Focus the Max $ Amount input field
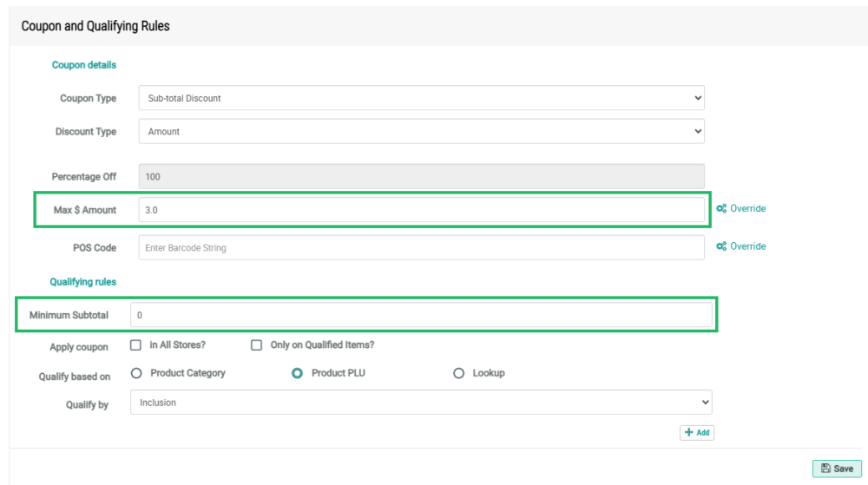This screenshot has width=868, height=485. point(421,210)
